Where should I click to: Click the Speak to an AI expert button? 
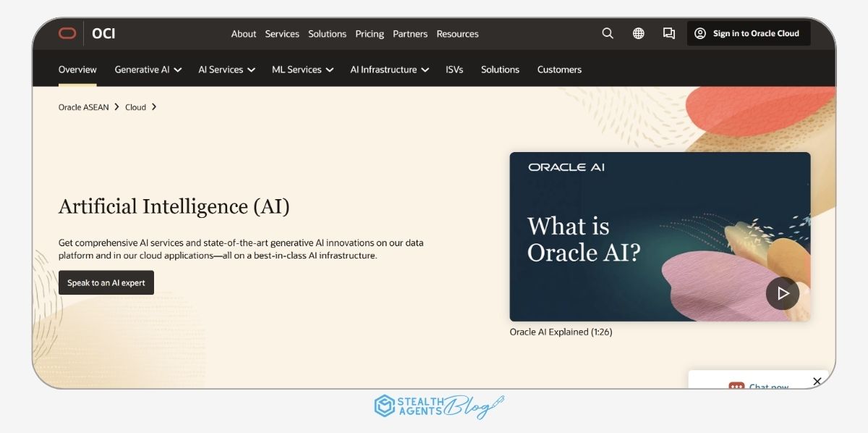coord(106,282)
